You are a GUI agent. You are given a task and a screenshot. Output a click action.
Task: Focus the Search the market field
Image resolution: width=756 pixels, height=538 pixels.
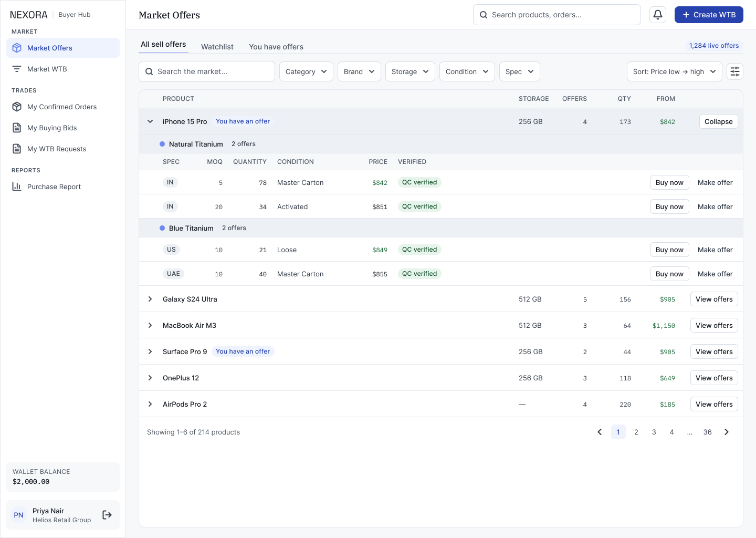click(207, 71)
